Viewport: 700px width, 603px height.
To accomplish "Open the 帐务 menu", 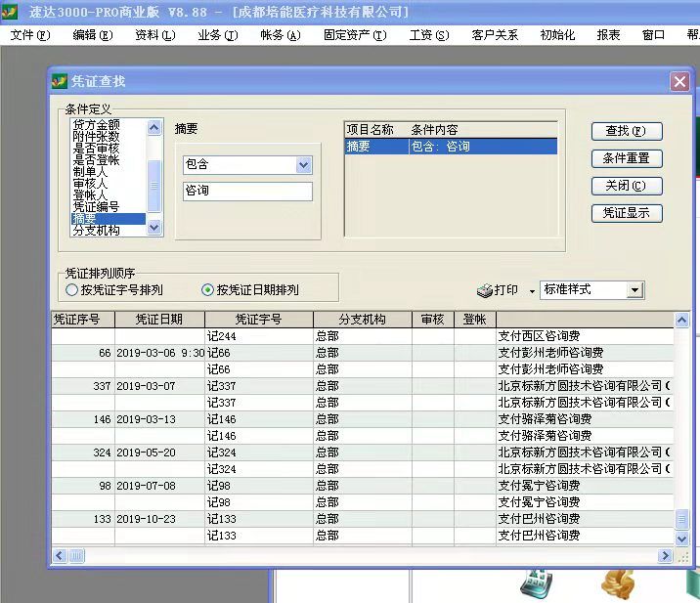I will (280, 35).
